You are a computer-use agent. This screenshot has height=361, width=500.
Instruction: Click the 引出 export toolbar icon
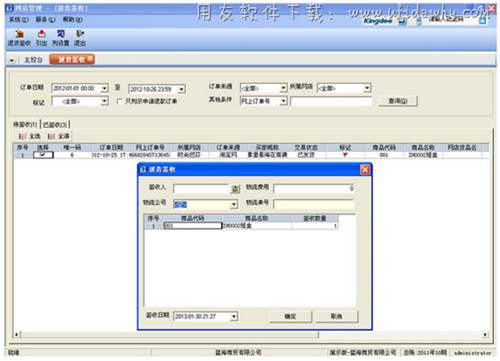click(42, 38)
